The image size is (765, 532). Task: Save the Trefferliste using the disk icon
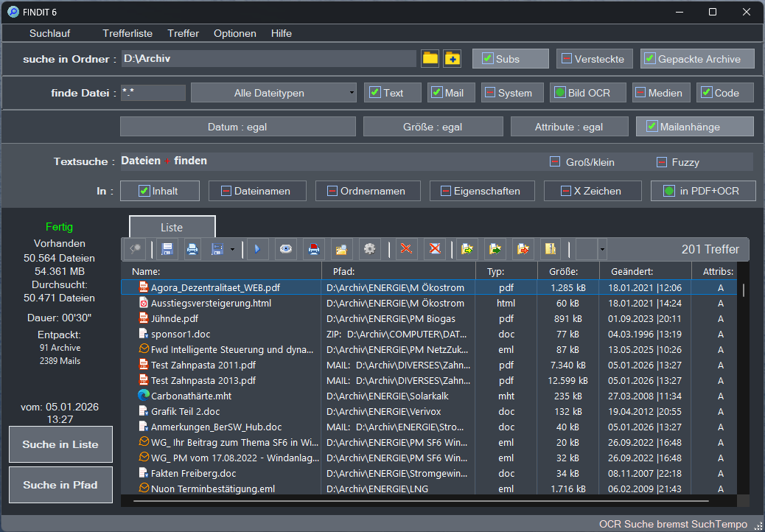coord(167,249)
